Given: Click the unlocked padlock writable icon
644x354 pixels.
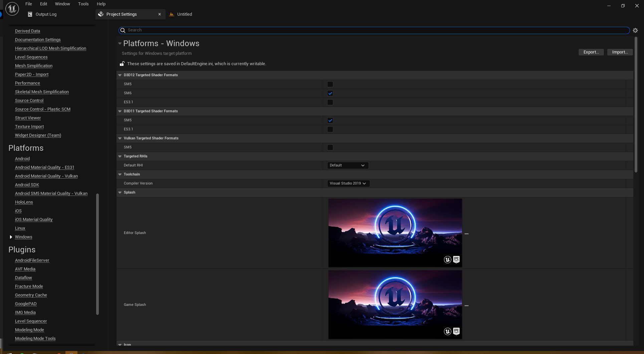Looking at the screenshot, I should [x=122, y=64].
